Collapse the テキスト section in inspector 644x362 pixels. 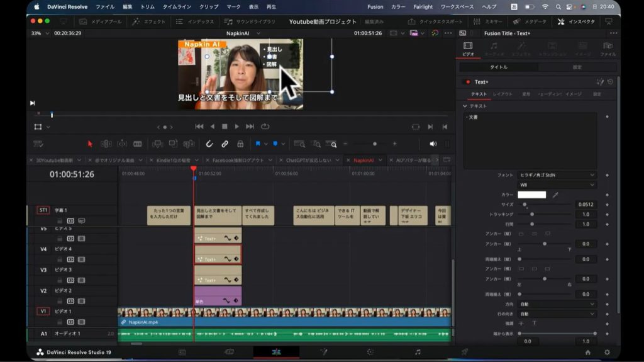(465, 106)
